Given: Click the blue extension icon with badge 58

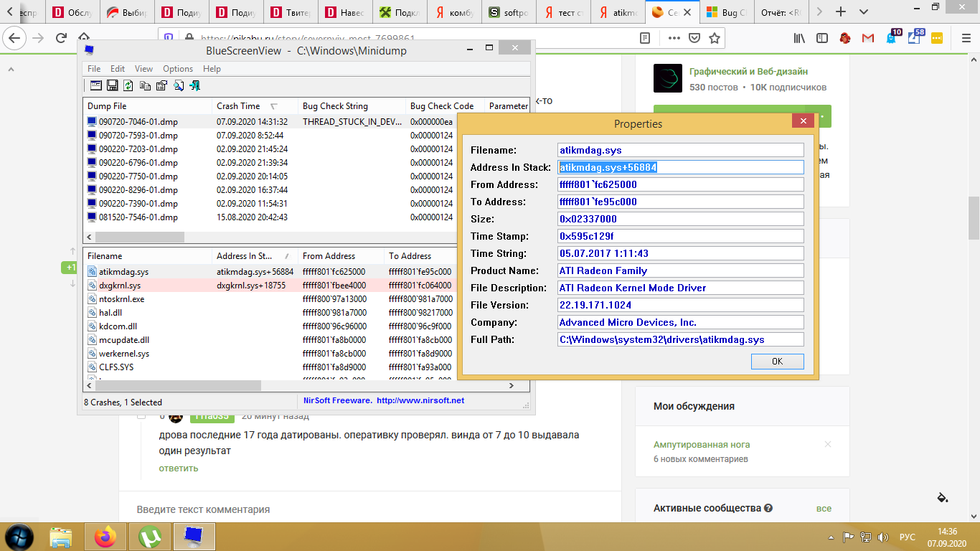Looking at the screenshot, I should (915, 37).
